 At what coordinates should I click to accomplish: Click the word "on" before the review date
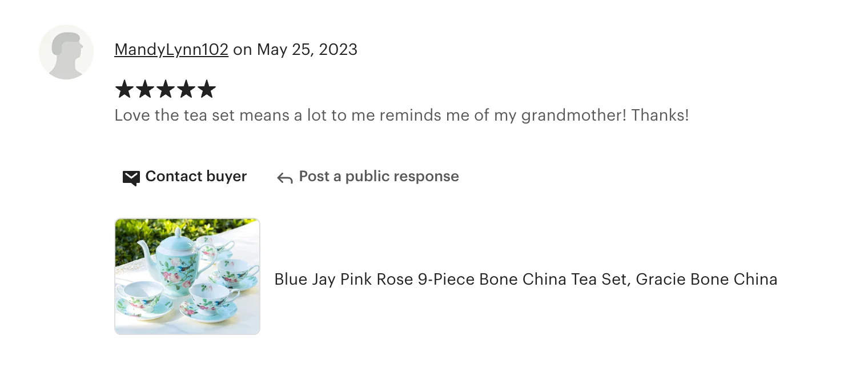[243, 50]
